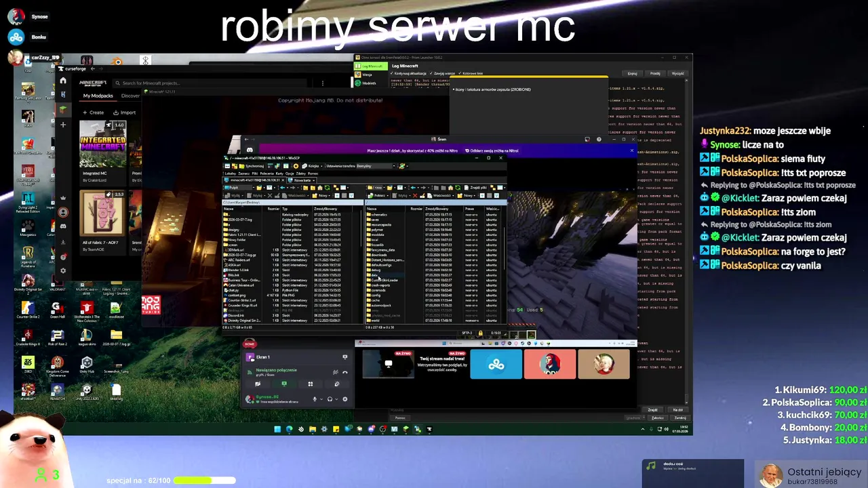
Task: Deafen headphones in Discord user panel
Action: [x=330, y=399]
